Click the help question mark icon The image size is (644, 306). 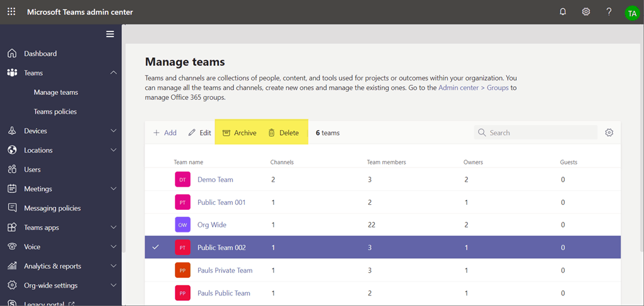[x=609, y=12]
